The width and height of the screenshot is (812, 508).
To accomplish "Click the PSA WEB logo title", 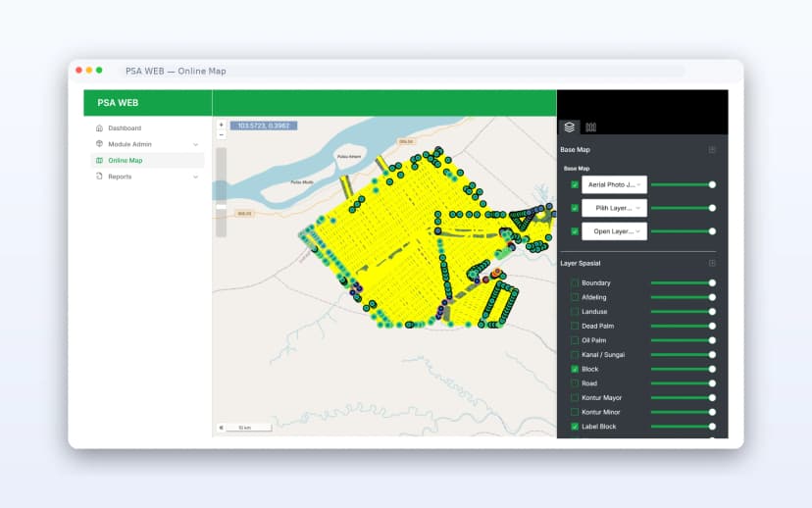I will (118, 103).
